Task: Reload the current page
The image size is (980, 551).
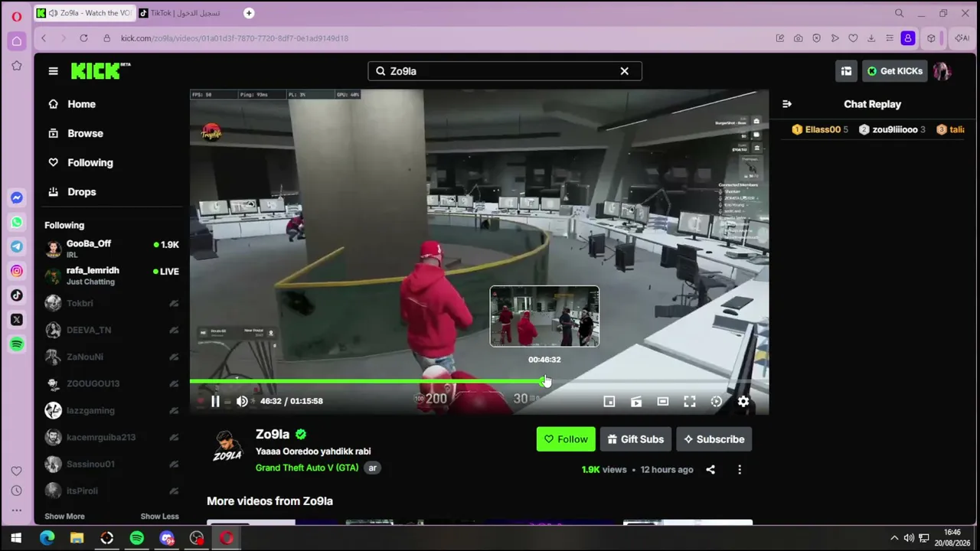Action: (x=83, y=38)
